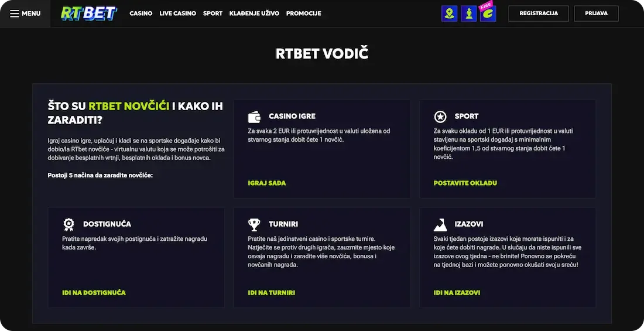Follow the IGRAJ SADA link

tap(267, 183)
